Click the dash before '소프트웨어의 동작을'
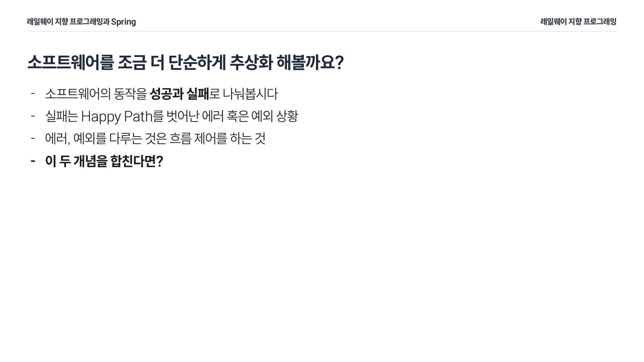 (33, 94)
